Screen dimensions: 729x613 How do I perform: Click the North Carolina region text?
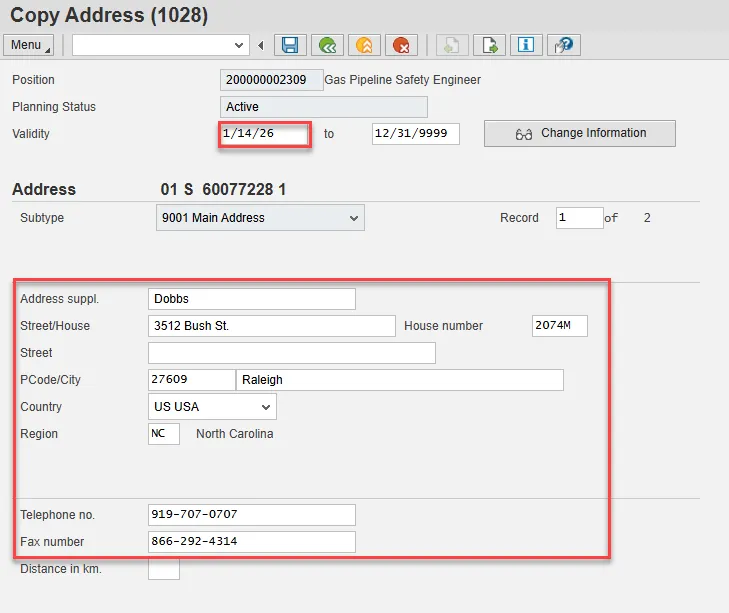(235, 434)
